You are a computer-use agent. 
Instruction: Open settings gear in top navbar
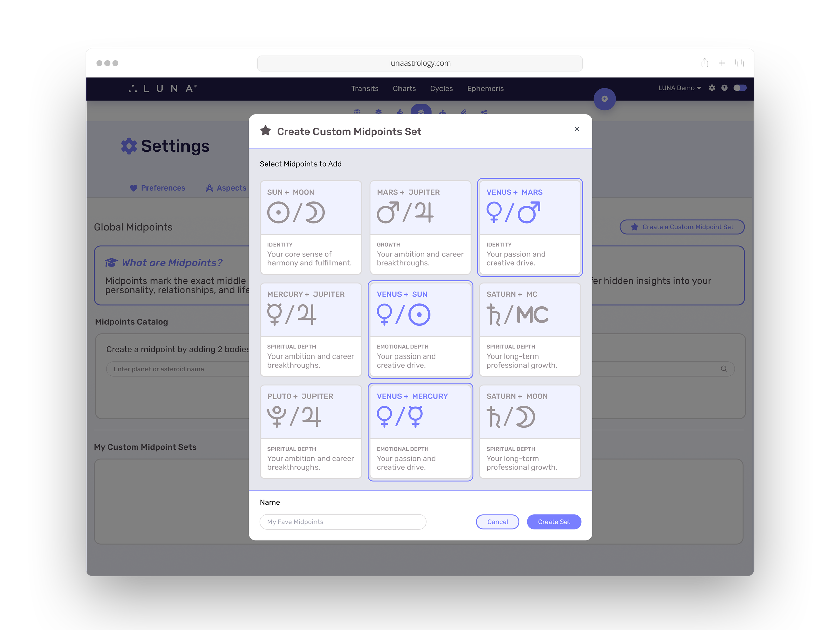point(712,88)
